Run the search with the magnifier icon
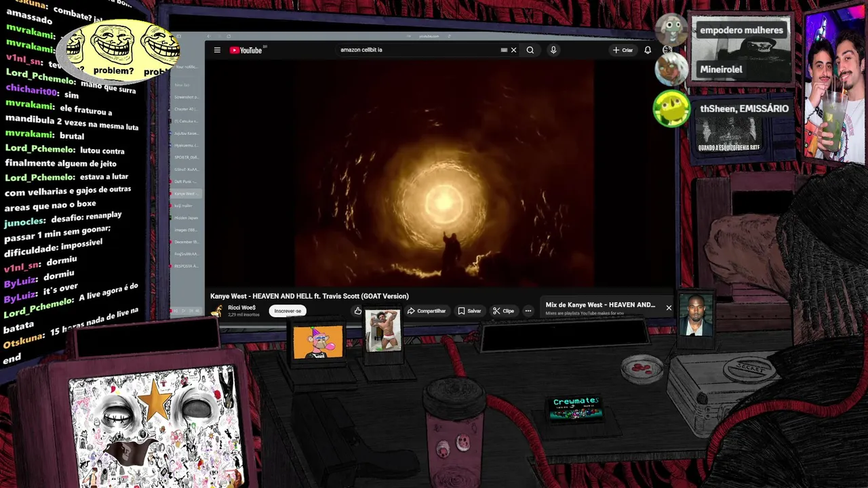The height and width of the screenshot is (488, 868). (x=530, y=50)
